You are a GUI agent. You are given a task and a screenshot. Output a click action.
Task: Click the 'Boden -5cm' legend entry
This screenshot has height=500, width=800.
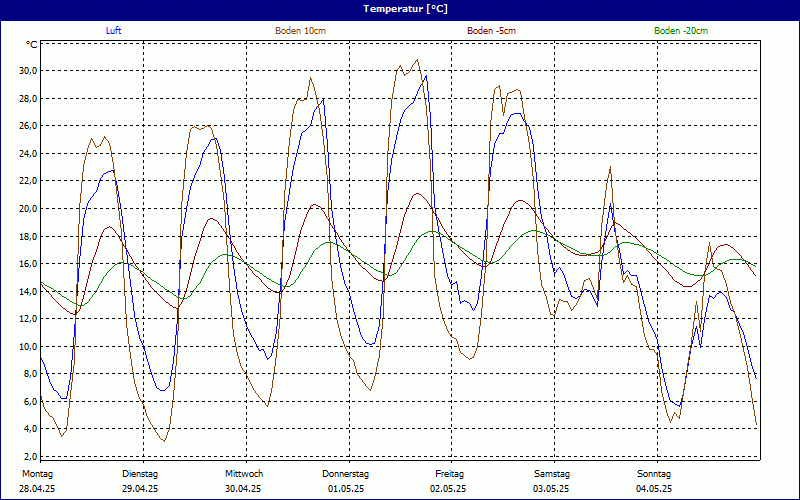[x=491, y=31]
